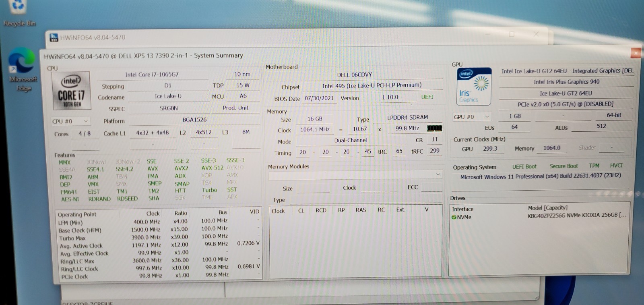Click the tRFC 299 timing value
644x305 pixels.
(x=434, y=150)
